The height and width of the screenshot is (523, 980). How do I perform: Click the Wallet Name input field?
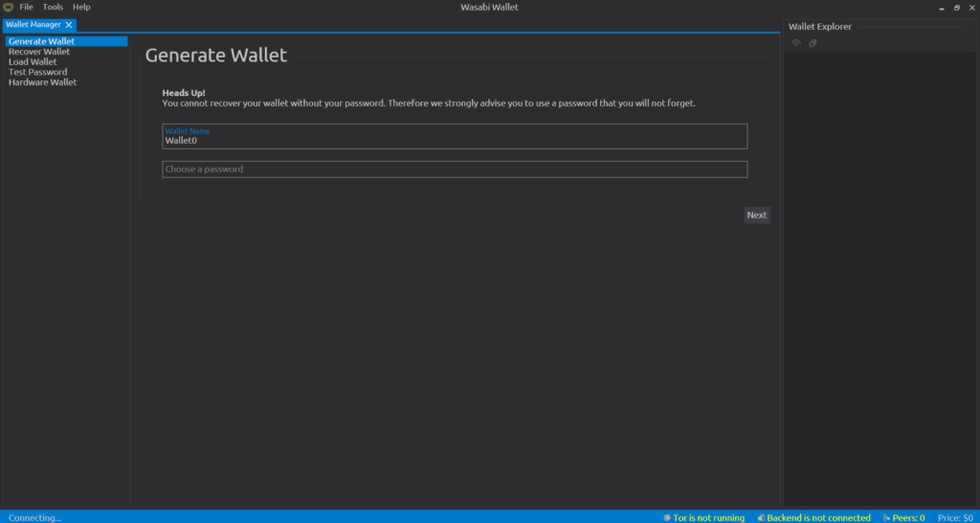pyautogui.click(x=455, y=136)
